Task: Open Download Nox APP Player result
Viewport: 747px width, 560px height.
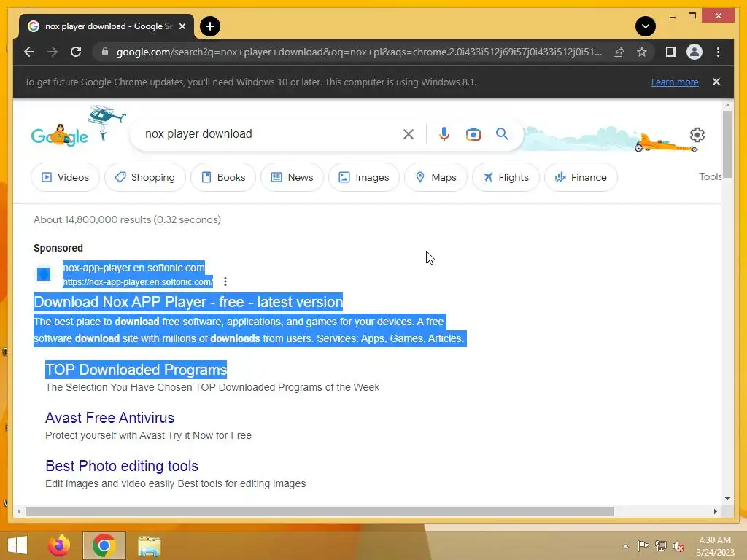Action: (x=188, y=302)
